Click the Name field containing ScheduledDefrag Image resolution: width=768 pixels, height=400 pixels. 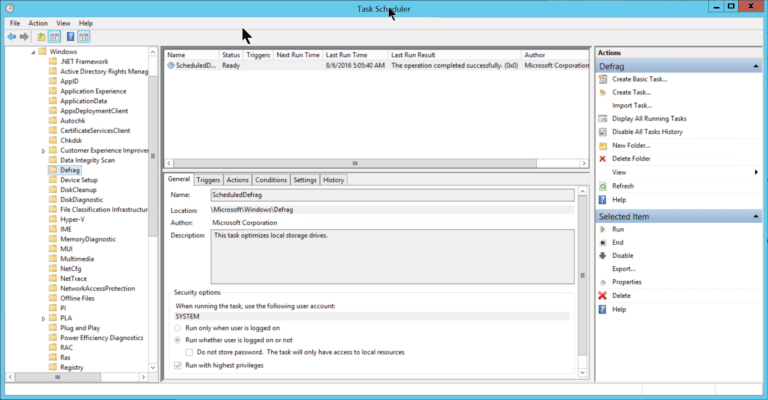392,195
